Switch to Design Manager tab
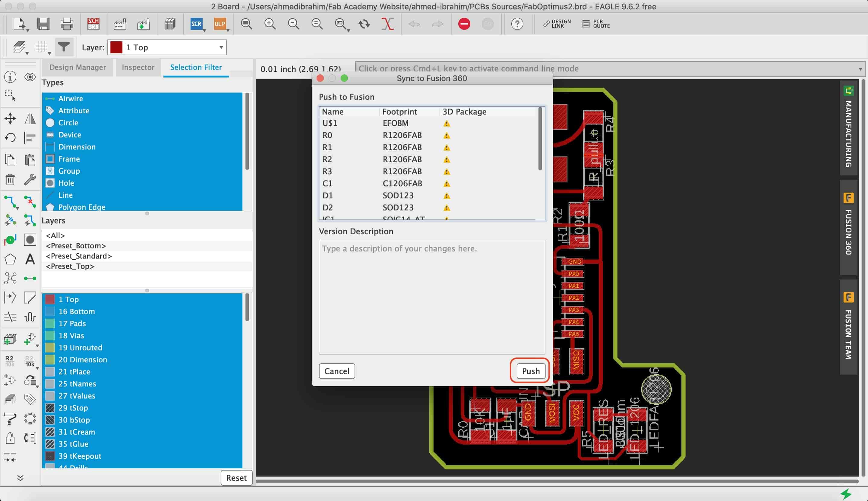The image size is (868, 501). point(78,66)
